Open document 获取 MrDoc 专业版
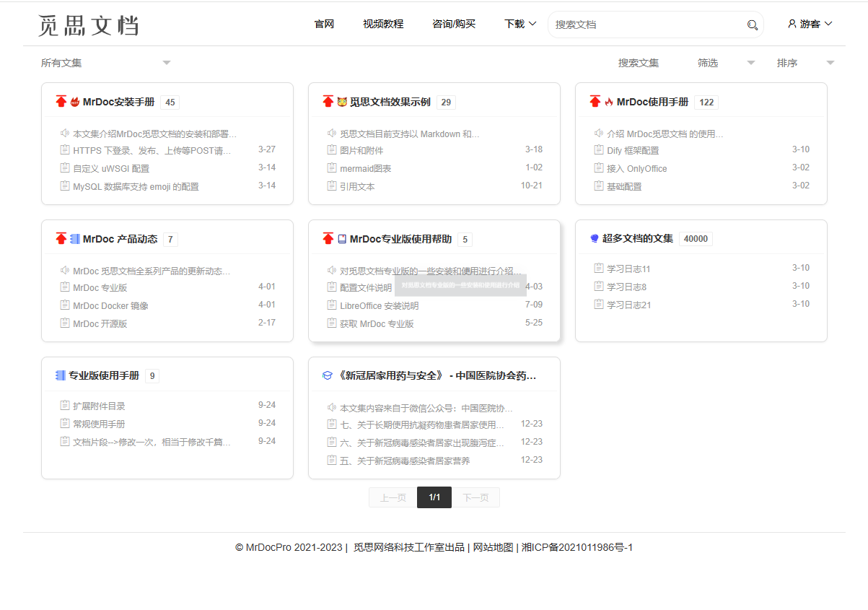 [x=377, y=323]
